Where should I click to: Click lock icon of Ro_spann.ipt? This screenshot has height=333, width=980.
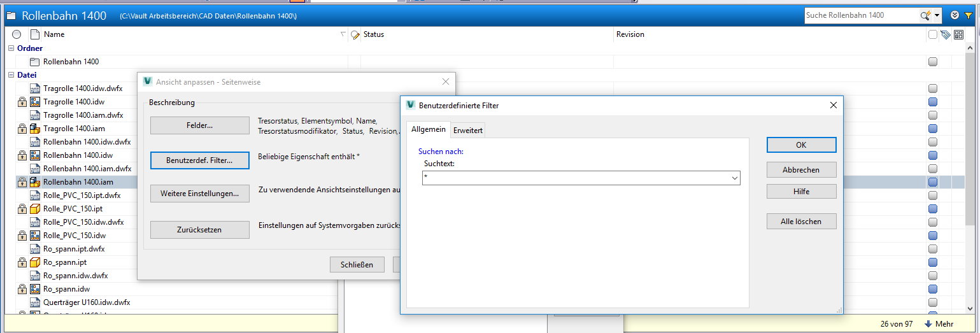tap(22, 262)
